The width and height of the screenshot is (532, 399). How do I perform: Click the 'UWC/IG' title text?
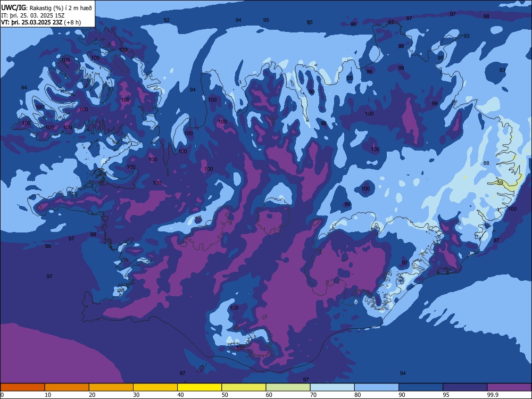[x=13, y=7]
